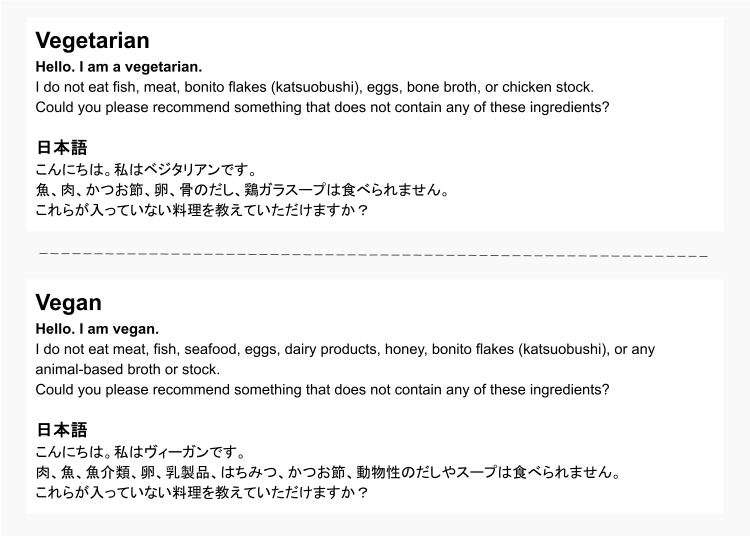
Task: Click the line starting 肉、魚、魚介類
Action: pyautogui.click(x=328, y=472)
